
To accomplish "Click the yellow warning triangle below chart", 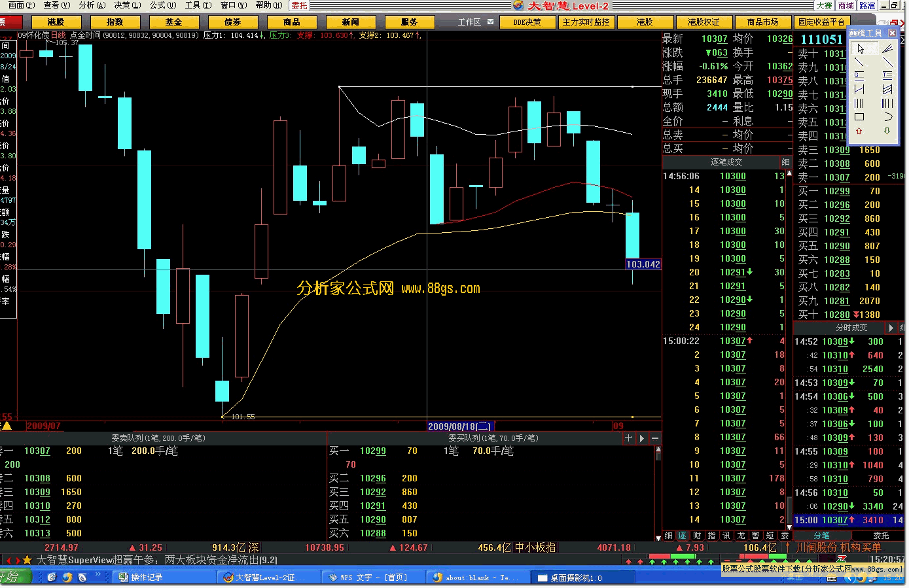I will 7,426.
